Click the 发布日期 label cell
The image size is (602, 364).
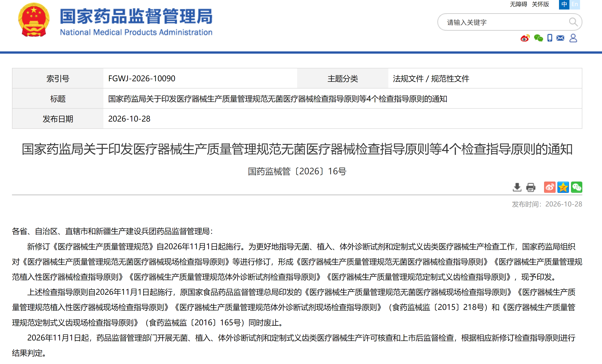(x=58, y=119)
